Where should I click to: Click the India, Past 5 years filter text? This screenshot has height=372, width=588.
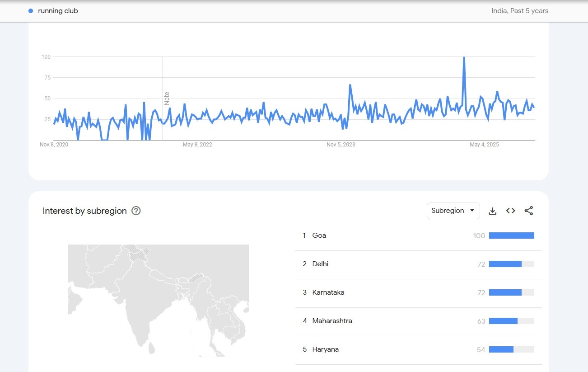(520, 11)
